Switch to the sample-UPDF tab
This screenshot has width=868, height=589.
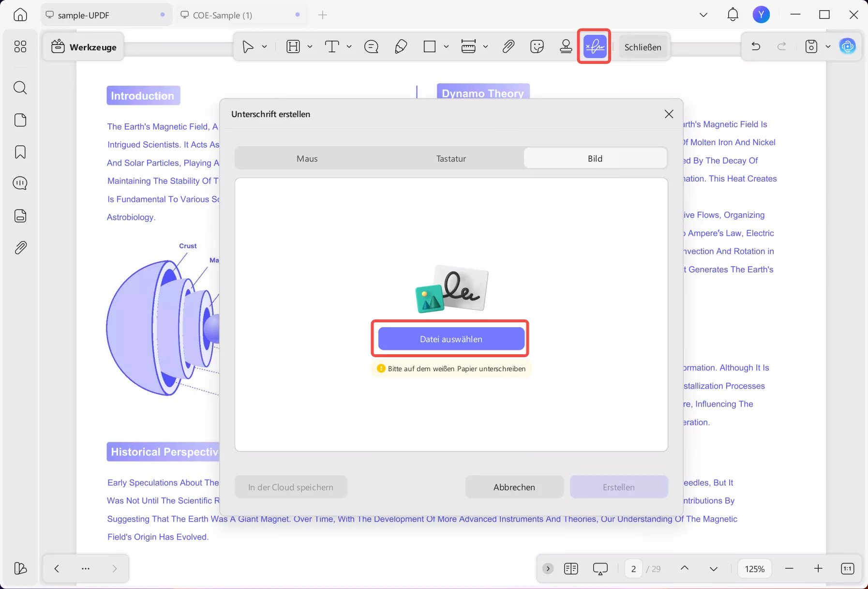(x=106, y=15)
